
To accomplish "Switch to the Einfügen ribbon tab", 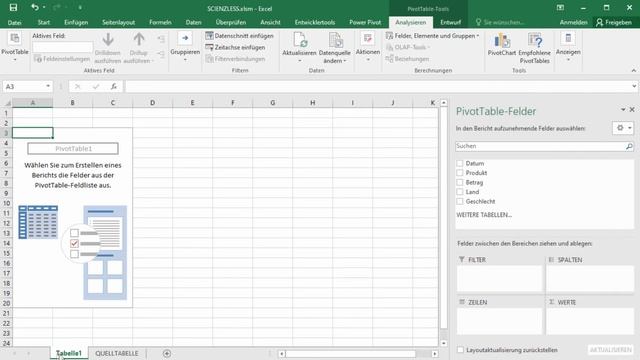I will [76, 22].
